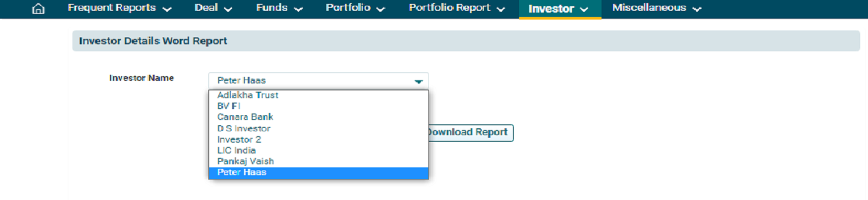868x200 pixels.
Task: Expand the Portfolio Report menu
Action: click(457, 8)
